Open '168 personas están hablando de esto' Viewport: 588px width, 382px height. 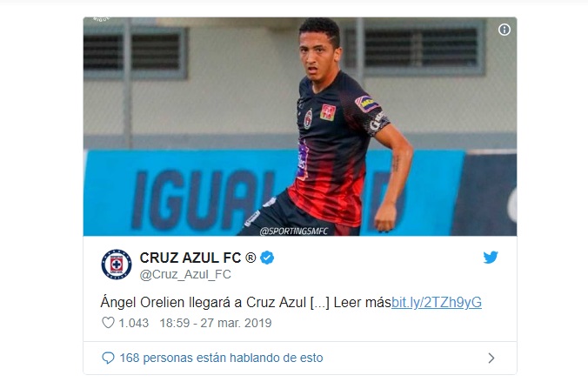coord(221,358)
